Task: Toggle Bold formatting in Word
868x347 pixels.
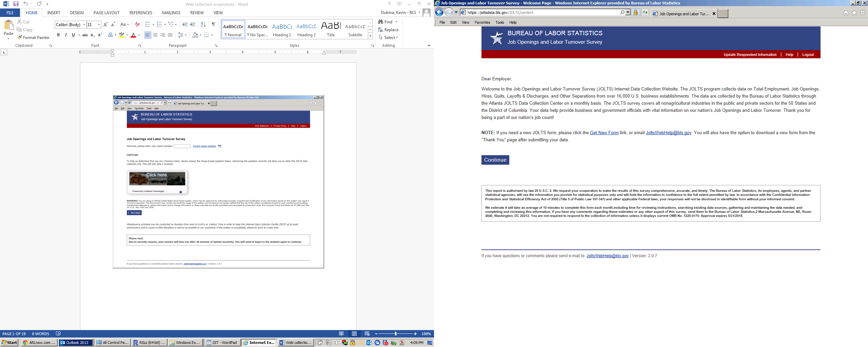Action: pyautogui.click(x=58, y=35)
